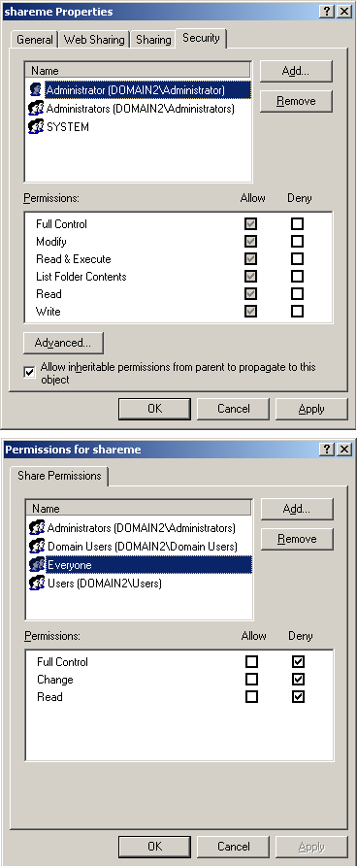Open the Web Sharing tab
357x868 pixels.
[94, 40]
